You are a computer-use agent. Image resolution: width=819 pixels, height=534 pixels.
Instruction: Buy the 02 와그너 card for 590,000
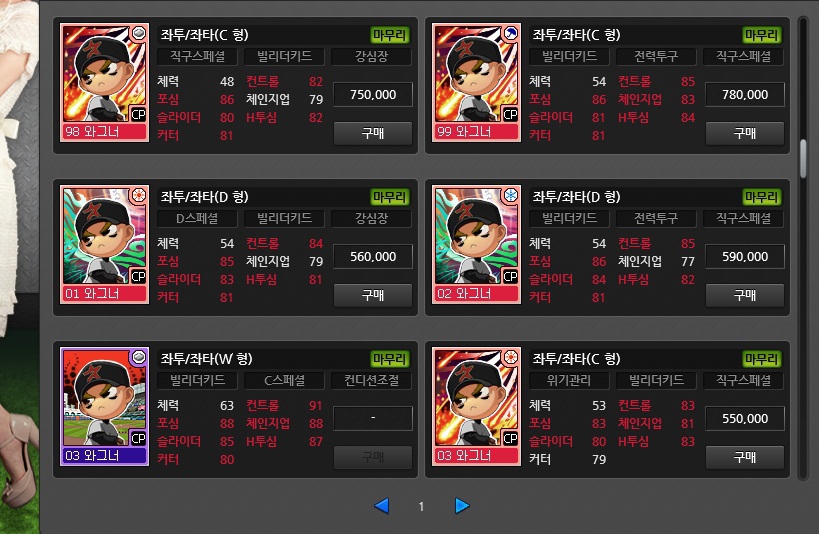pyautogui.click(x=745, y=295)
